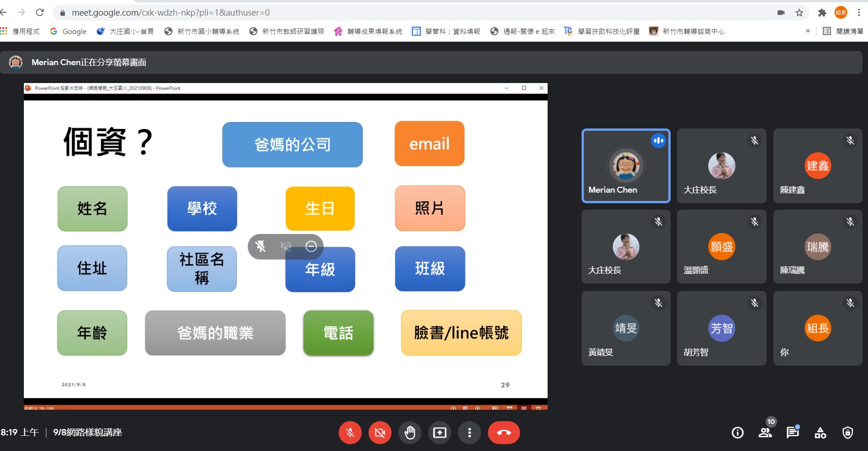The width and height of the screenshot is (868, 451).
Task: Open more options three-dot menu
Action: 469,433
